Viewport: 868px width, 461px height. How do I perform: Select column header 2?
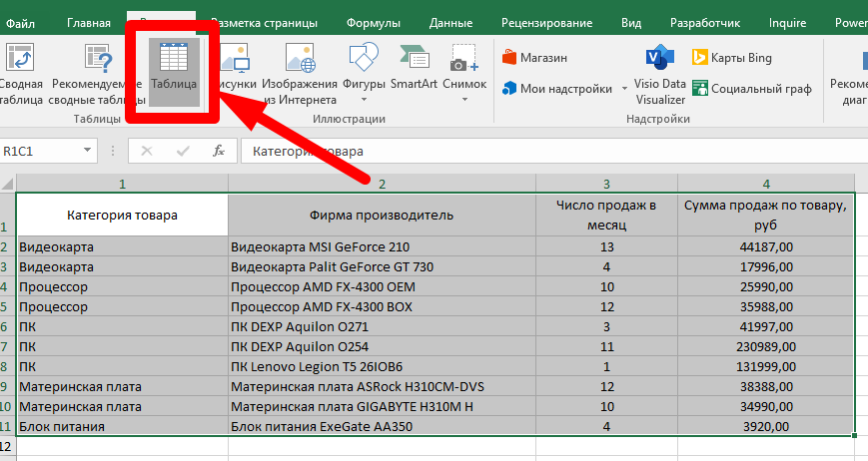coord(382,184)
